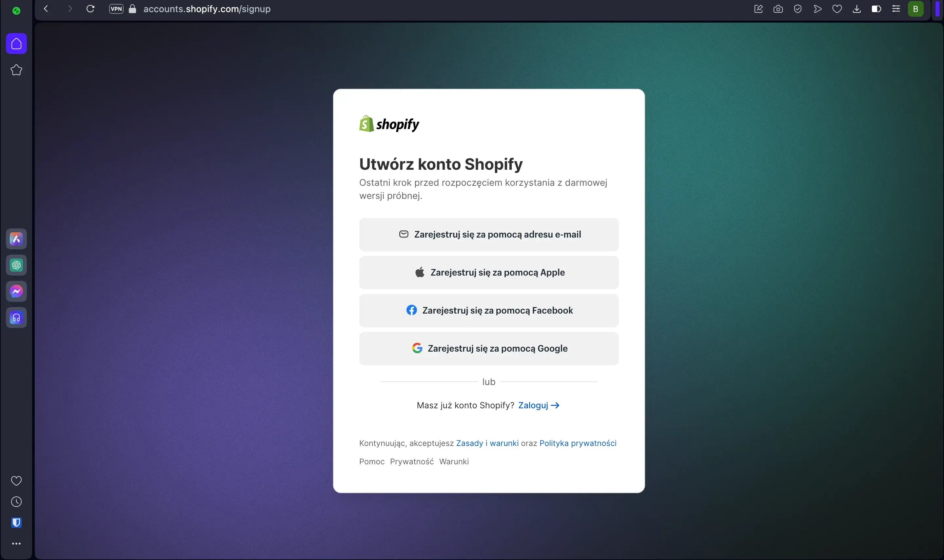Go back to the previous page

click(x=46, y=9)
